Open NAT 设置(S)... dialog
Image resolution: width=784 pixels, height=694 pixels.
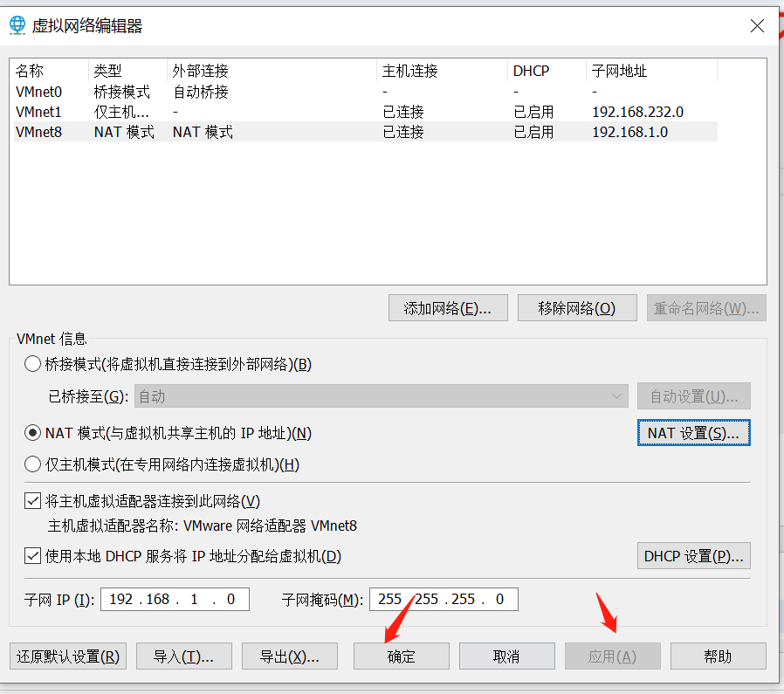click(693, 433)
